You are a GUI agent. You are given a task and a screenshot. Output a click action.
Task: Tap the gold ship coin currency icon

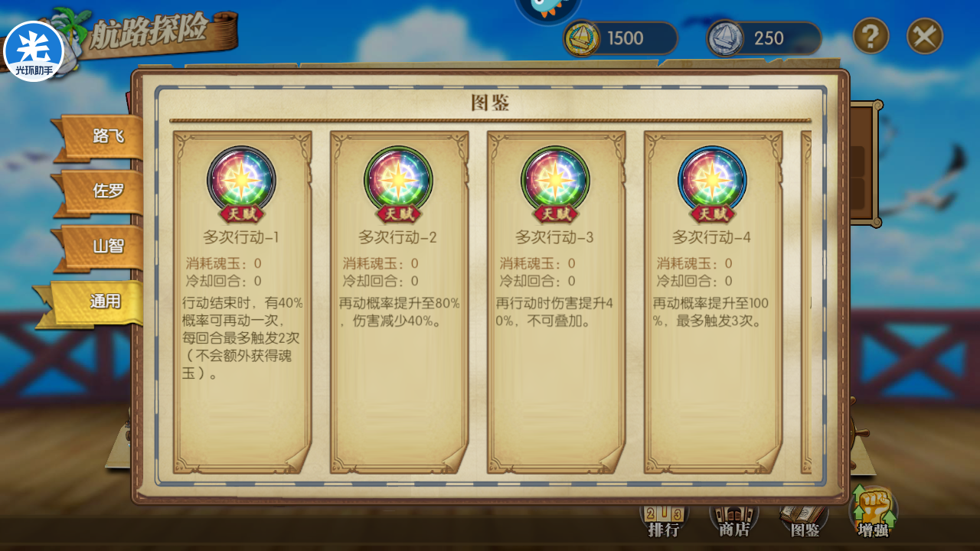(581, 38)
